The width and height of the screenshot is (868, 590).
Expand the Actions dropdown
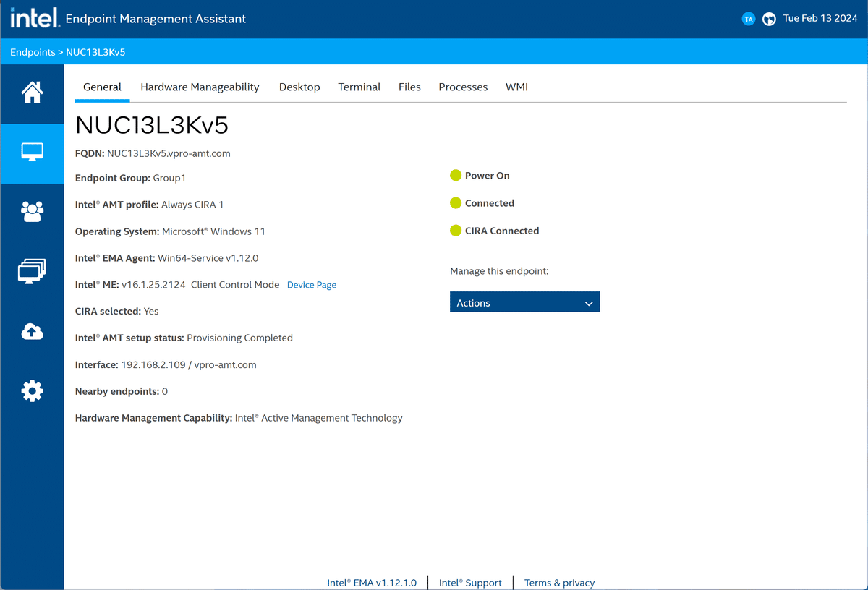point(525,302)
